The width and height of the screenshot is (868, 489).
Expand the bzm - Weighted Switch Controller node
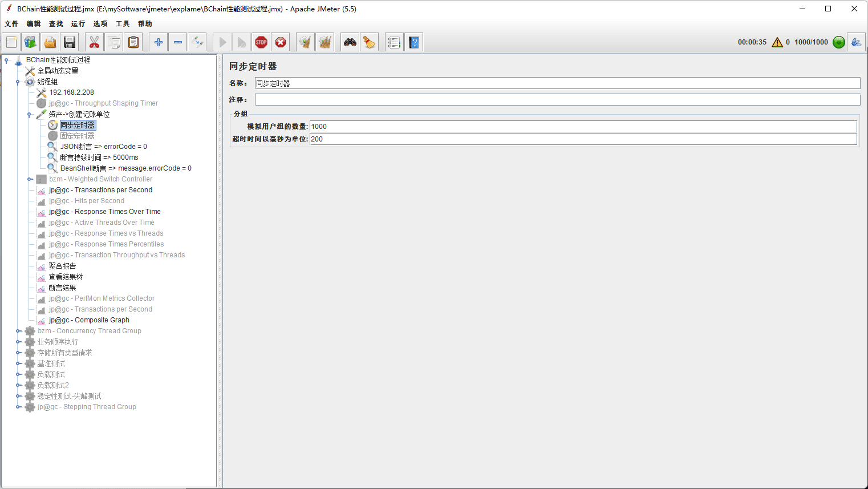pos(30,179)
